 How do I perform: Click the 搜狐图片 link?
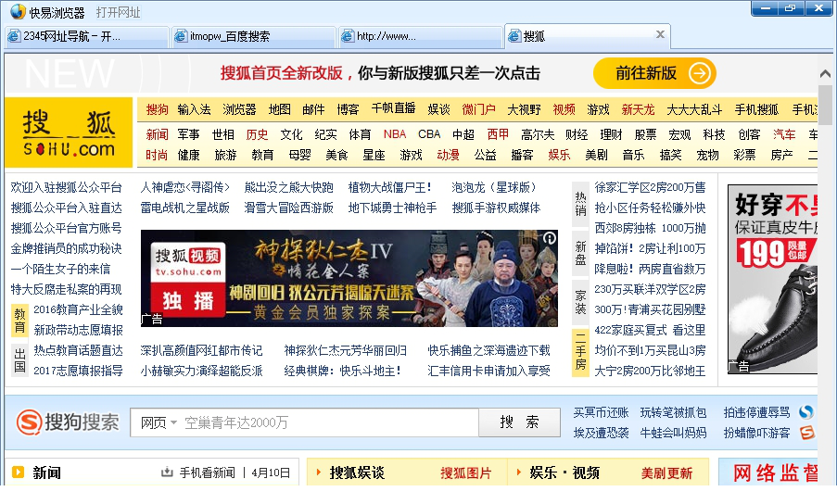(465, 473)
